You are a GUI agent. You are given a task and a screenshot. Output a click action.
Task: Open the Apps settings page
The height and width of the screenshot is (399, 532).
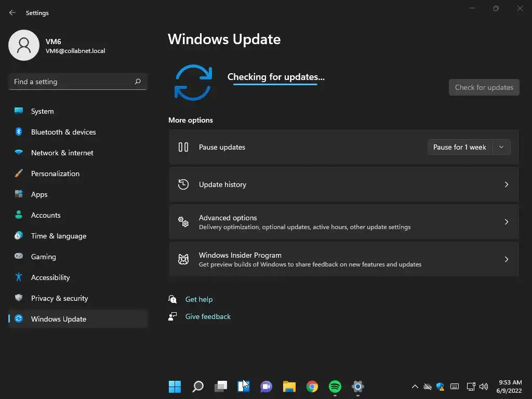[x=78, y=194]
